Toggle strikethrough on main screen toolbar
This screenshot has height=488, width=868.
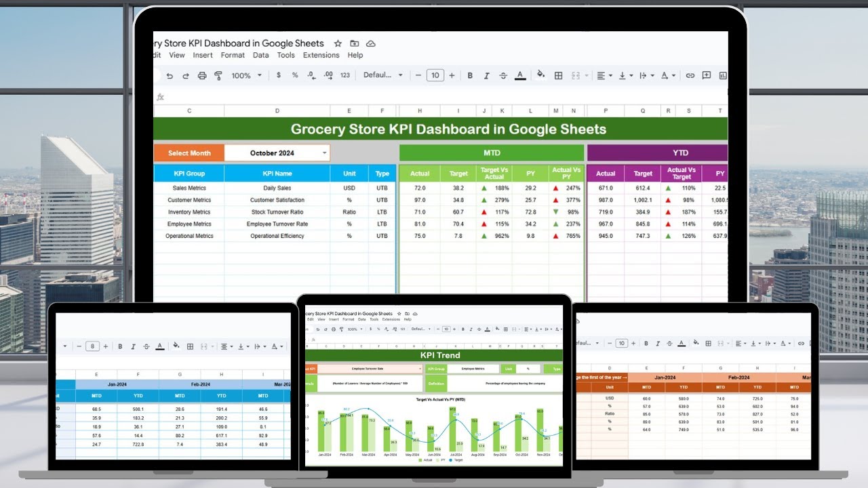tap(503, 75)
